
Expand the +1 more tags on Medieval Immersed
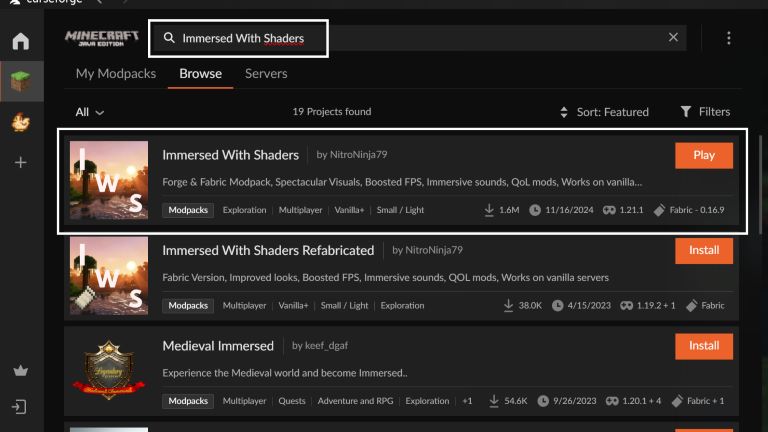coord(467,401)
